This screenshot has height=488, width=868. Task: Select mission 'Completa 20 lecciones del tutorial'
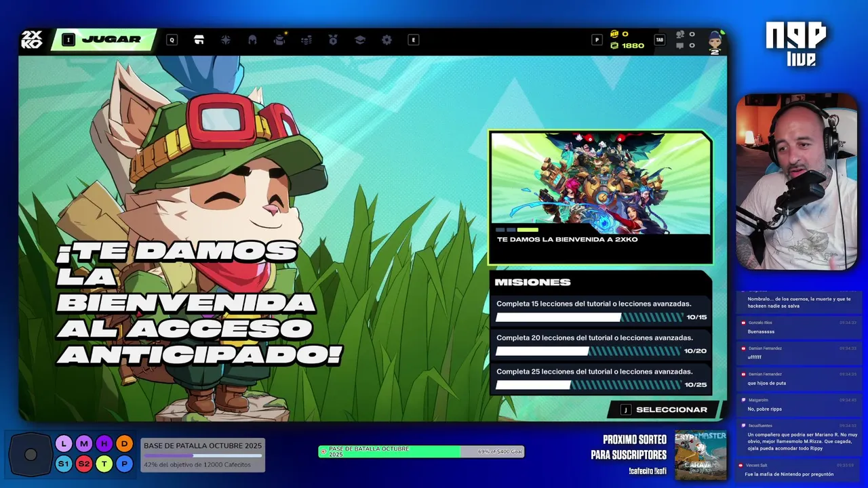click(600, 345)
